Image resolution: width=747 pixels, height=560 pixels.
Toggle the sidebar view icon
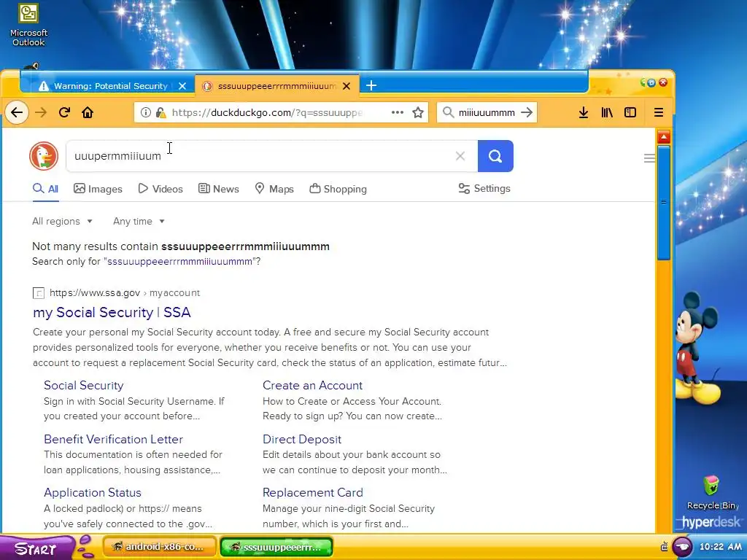[x=630, y=112]
